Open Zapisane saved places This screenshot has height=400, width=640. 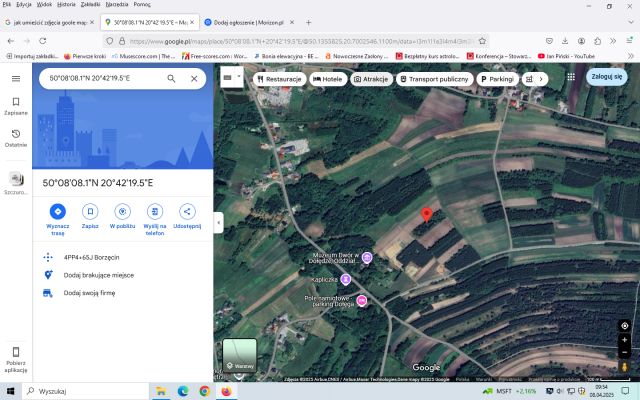pyautogui.click(x=16, y=106)
